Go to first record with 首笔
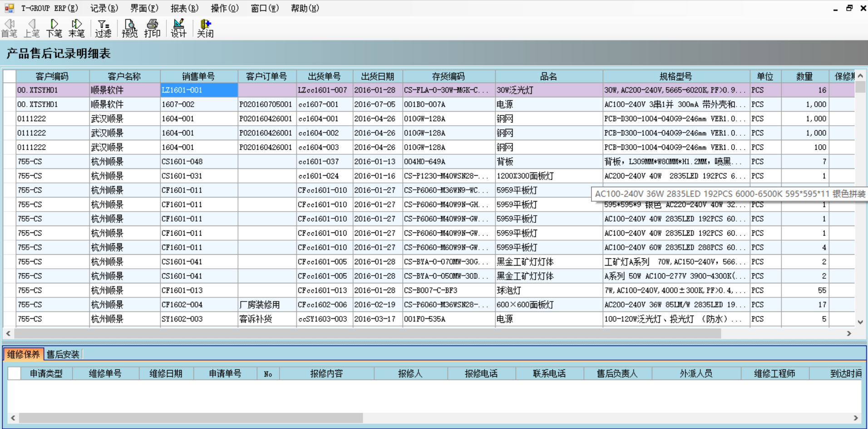Image resolution: width=868 pixels, height=429 pixels. click(x=9, y=28)
